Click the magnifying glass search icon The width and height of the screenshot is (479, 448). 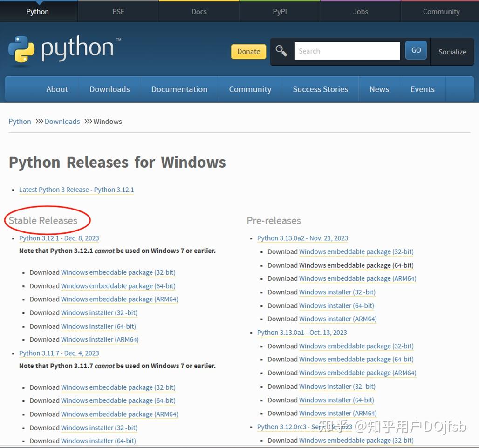click(x=281, y=50)
